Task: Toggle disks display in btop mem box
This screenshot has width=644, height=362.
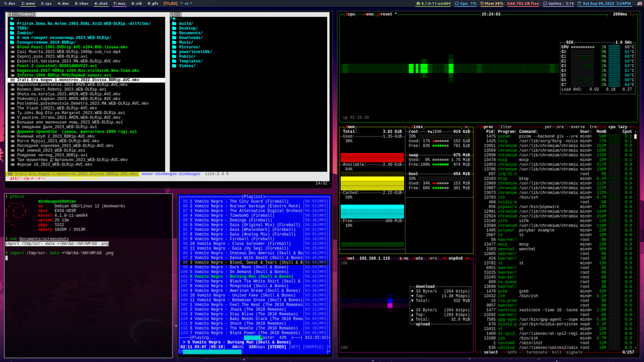Action: pyautogui.click(x=417, y=126)
